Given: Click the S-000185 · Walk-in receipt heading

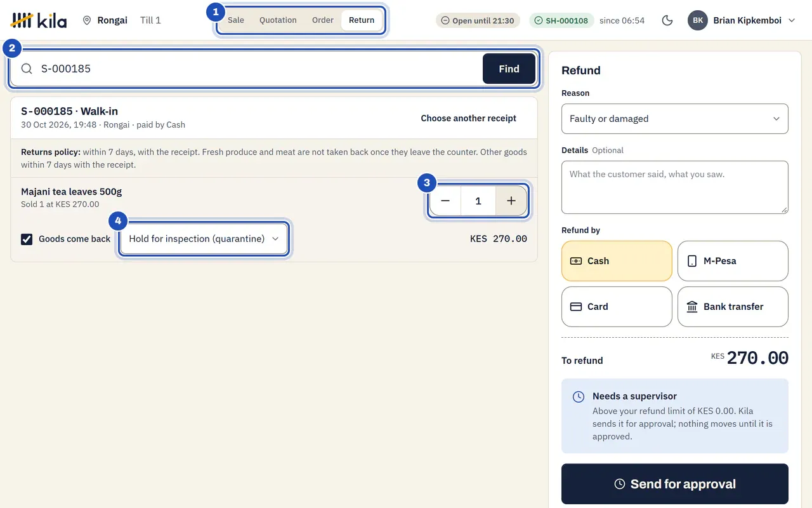Looking at the screenshot, I should coord(70,111).
